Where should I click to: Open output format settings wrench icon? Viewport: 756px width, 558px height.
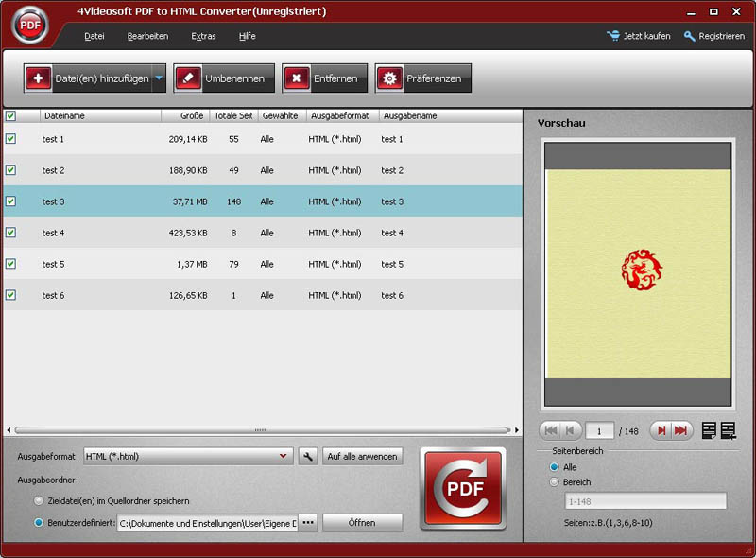pyautogui.click(x=307, y=456)
